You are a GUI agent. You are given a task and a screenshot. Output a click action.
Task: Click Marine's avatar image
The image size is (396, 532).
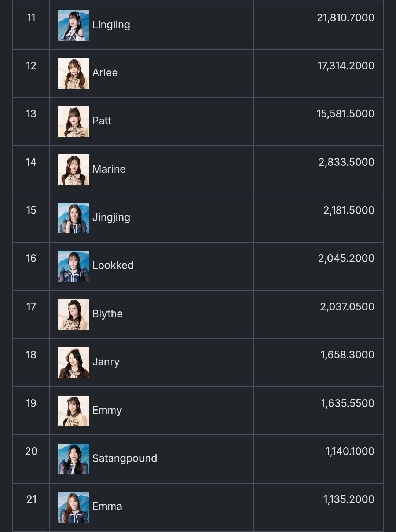74,170
